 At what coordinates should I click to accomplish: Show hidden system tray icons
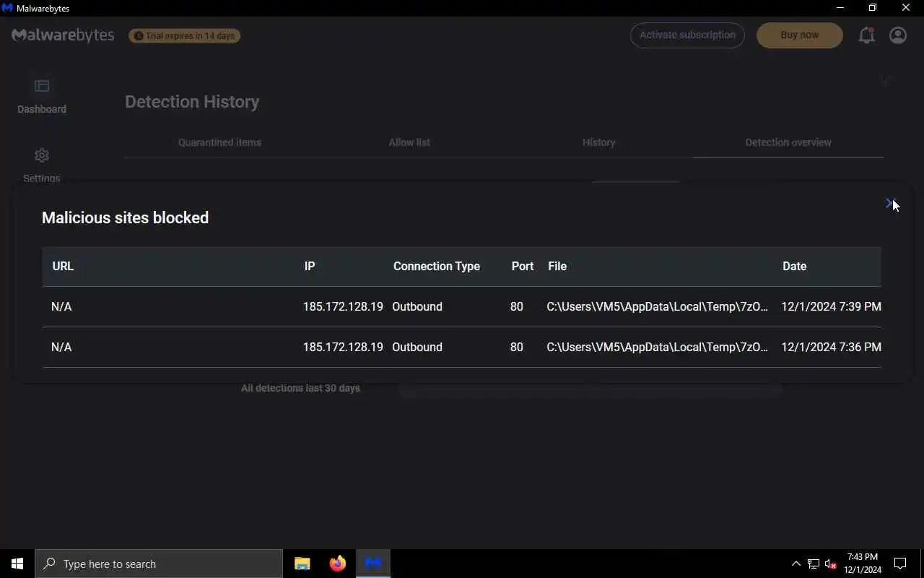click(x=796, y=564)
